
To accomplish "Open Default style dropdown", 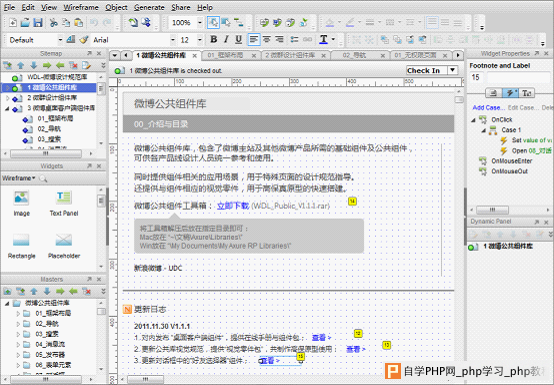I will (x=60, y=40).
